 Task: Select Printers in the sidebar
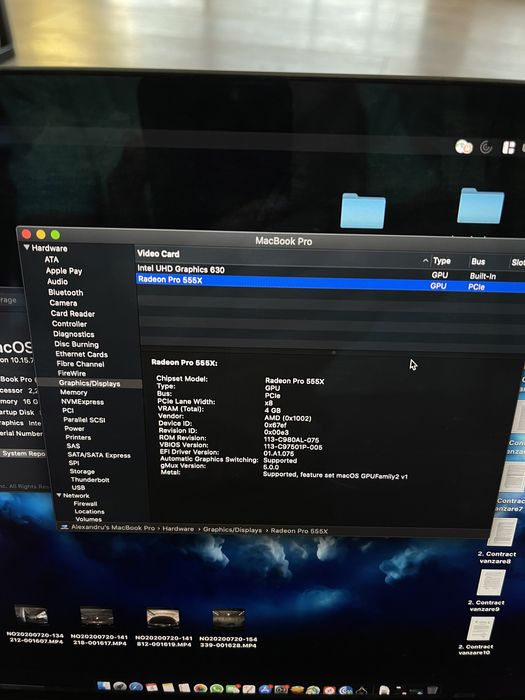78,438
